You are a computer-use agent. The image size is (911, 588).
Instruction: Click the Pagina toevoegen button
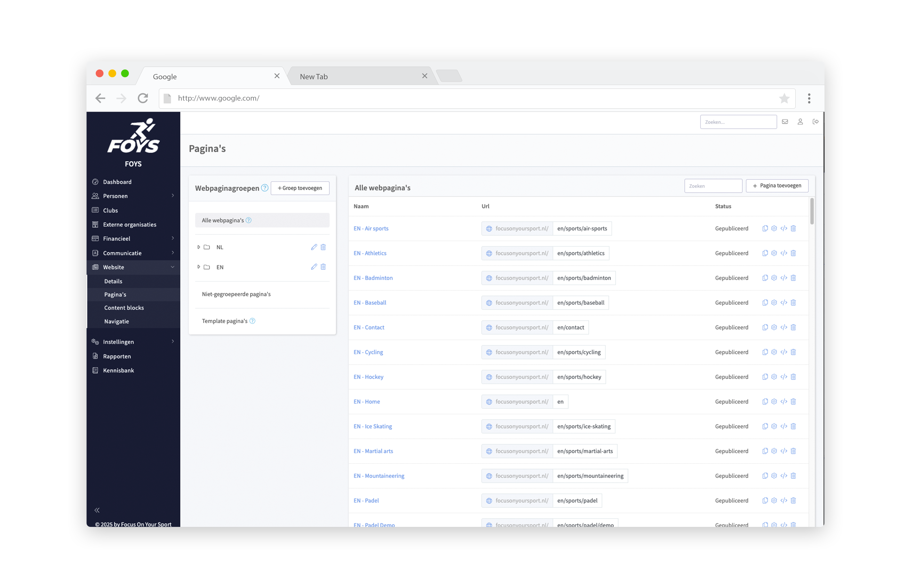tap(777, 186)
